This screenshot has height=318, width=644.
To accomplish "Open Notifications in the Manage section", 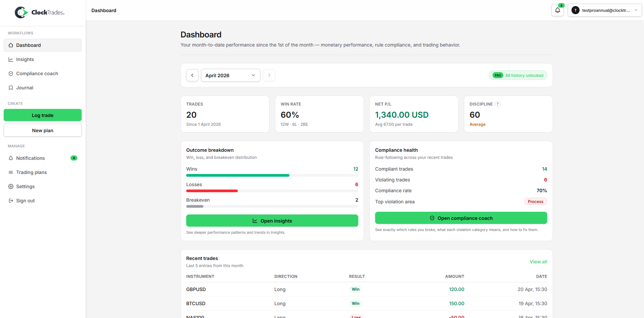I will (x=30, y=158).
